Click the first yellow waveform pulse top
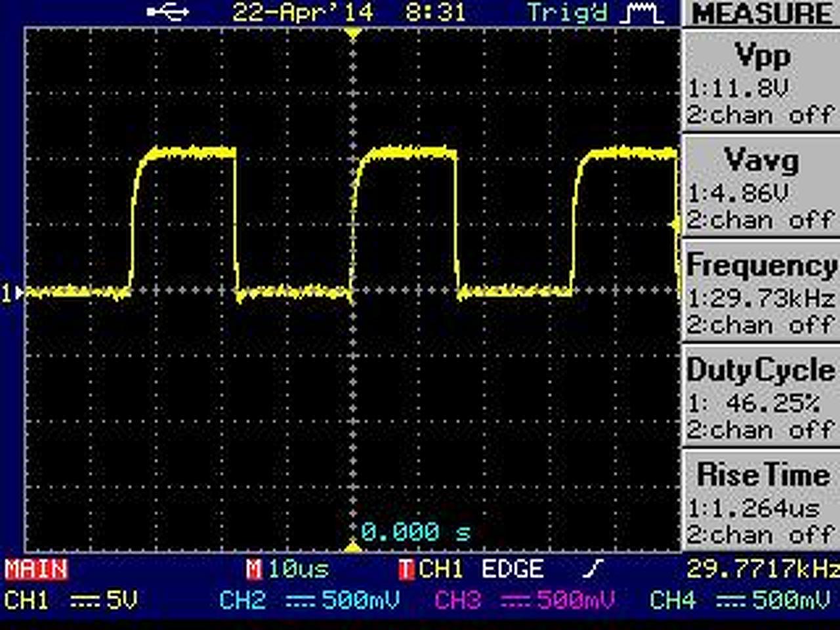 (x=192, y=153)
